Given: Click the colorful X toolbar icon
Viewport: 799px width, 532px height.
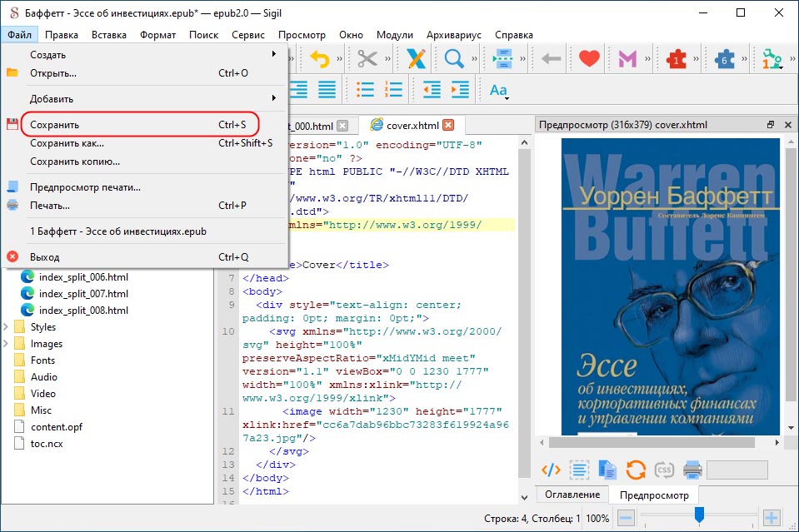Looking at the screenshot, I should (416, 59).
